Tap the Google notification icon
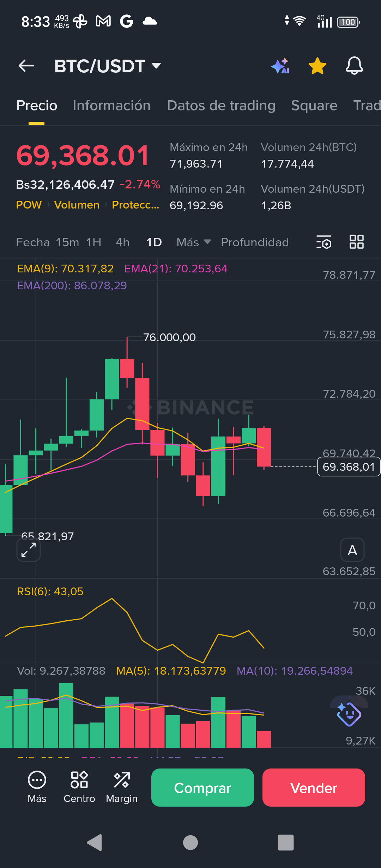 pyautogui.click(x=126, y=21)
